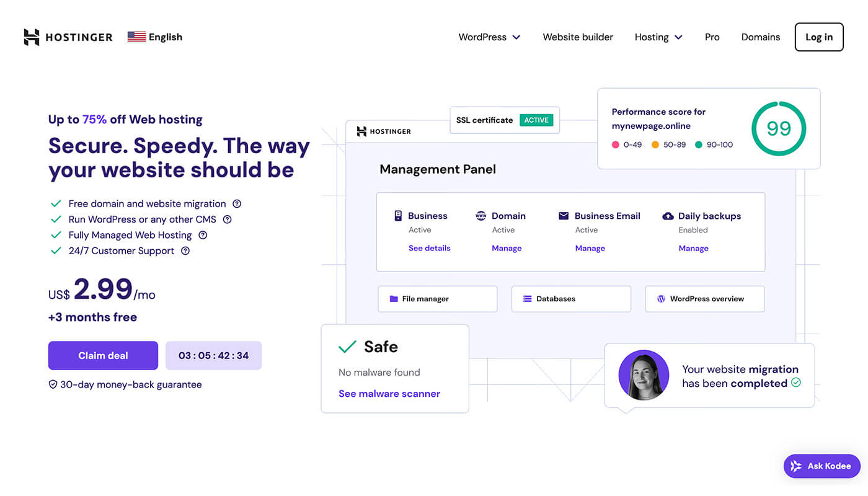Click the US flag language icon
Screen dimensions: 868x496
[136, 37]
